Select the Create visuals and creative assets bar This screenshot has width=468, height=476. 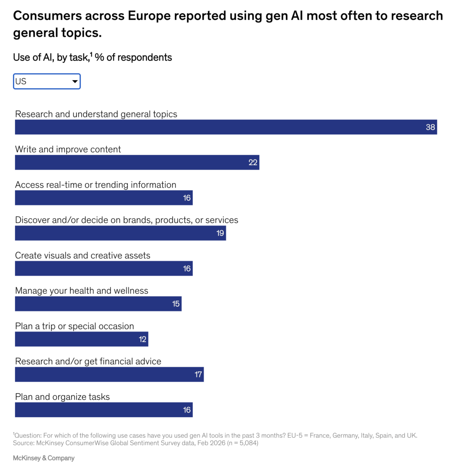point(104,269)
